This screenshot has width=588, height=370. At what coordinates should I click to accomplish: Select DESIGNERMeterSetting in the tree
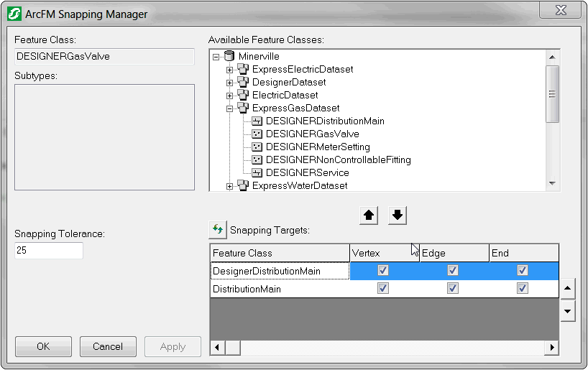pos(318,147)
